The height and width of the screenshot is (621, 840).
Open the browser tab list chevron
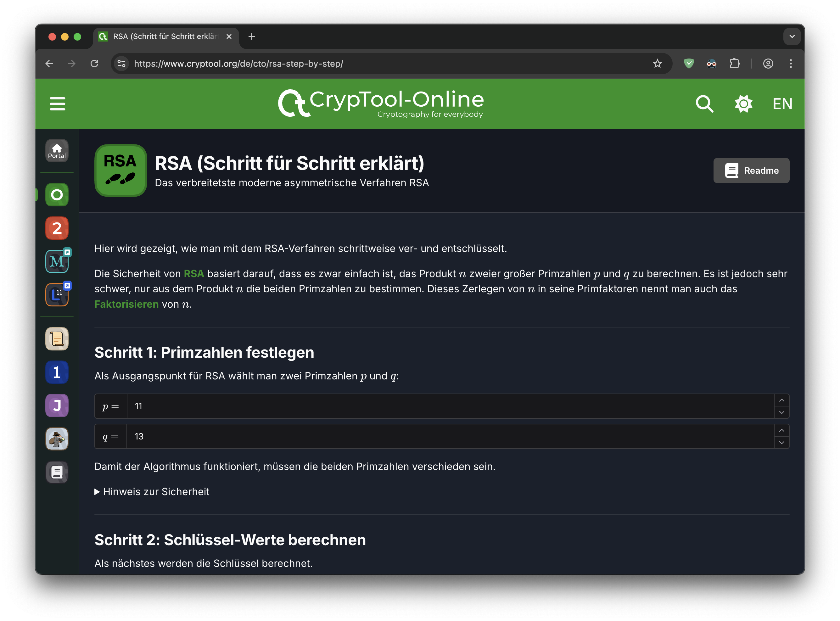pyautogui.click(x=792, y=36)
